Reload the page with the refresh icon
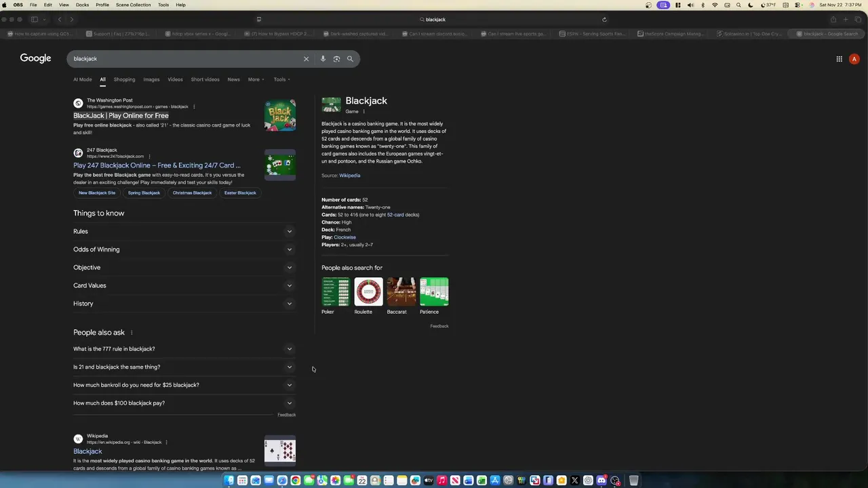The image size is (868, 488). (604, 20)
